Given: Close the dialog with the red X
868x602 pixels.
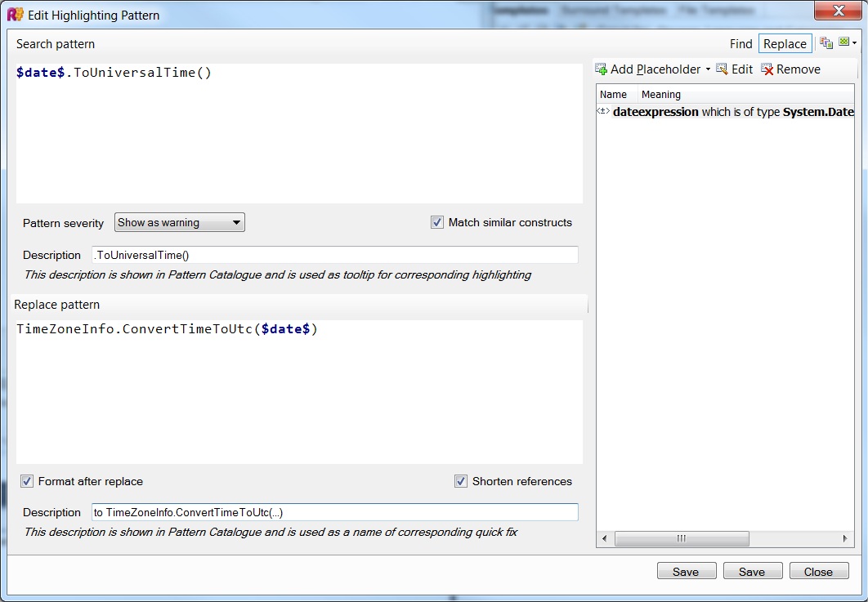Looking at the screenshot, I should click(838, 11).
